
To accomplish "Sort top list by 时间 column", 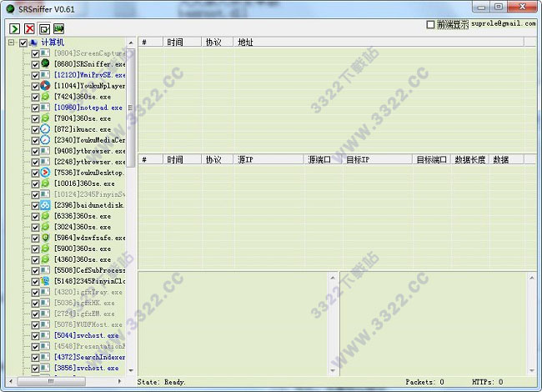I will pyautogui.click(x=182, y=43).
